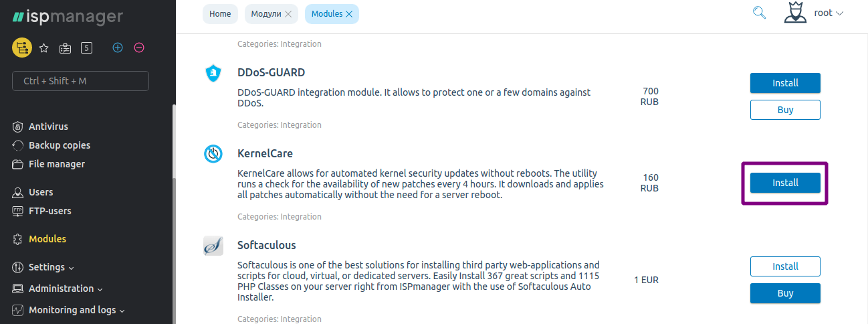868x324 pixels.
Task: Expand the Administration sidebar section
Action: [x=58, y=289]
